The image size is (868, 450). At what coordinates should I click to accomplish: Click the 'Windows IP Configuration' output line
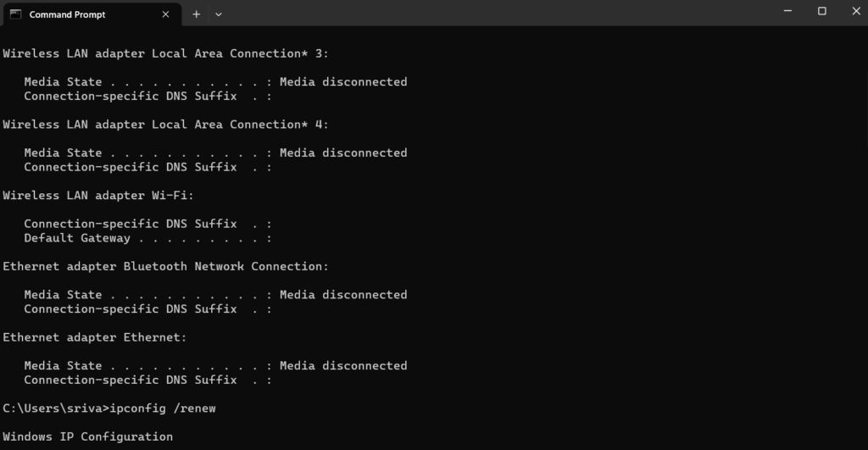point(87,436)
